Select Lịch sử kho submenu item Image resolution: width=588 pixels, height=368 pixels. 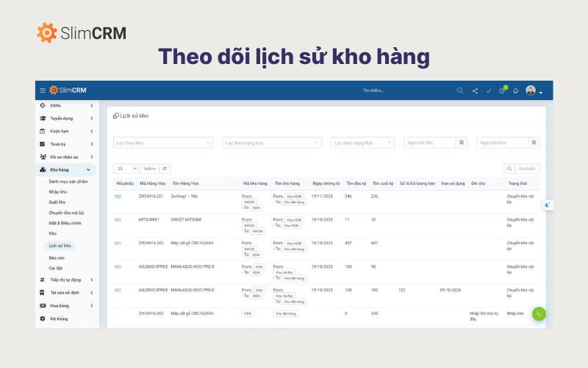click(60, 246)
